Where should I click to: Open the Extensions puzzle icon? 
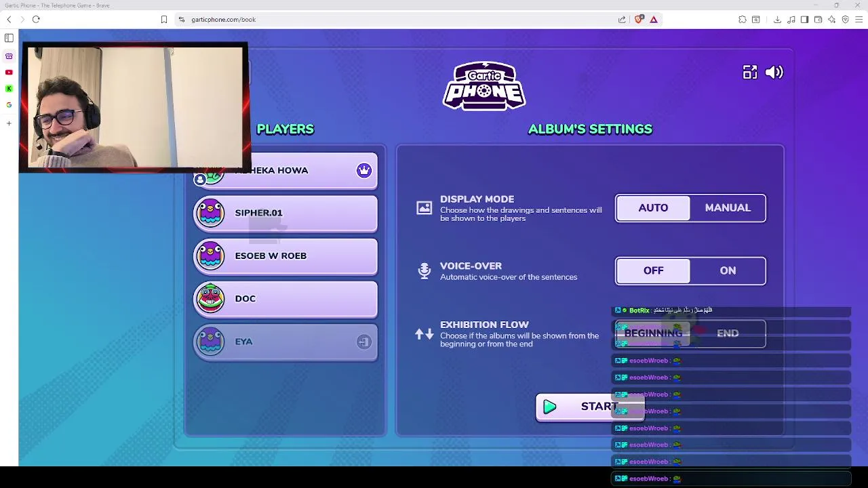pyautogui.click(x=743, y=20)
